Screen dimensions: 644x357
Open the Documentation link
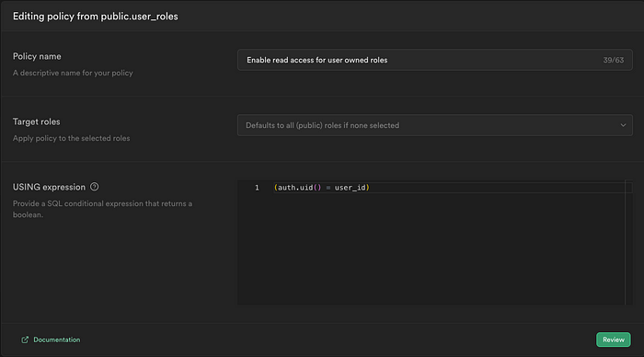(x=57, y=340)
